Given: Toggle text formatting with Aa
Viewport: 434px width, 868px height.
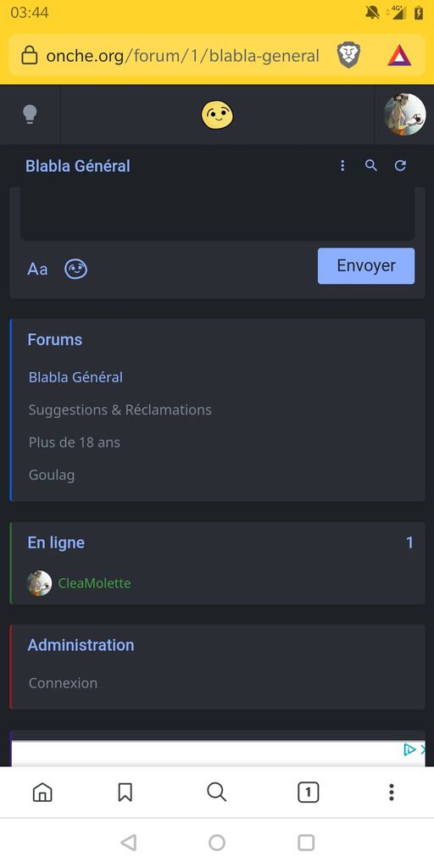Looking at the screenshot, I should click(x=37, y=270).
